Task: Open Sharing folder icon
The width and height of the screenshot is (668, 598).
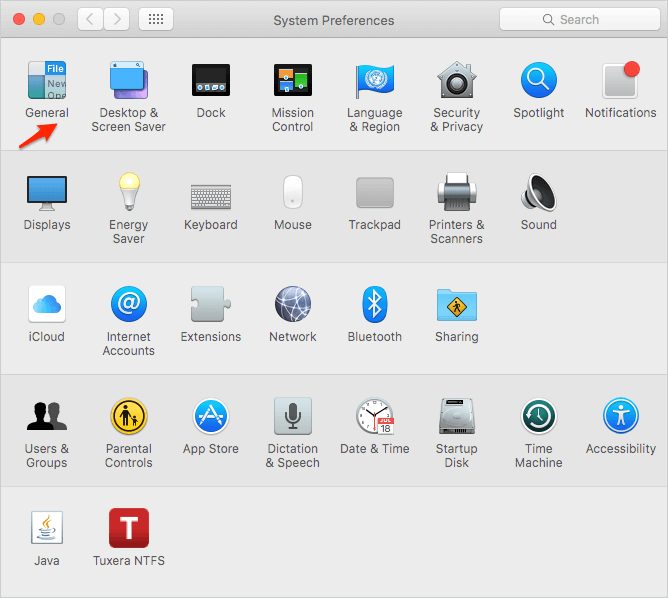Action: click(457, 305)
